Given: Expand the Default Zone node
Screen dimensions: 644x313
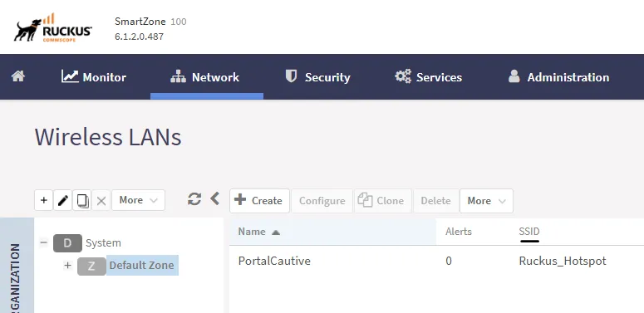Looking at the screenshot, I should [x=68, y=266].
